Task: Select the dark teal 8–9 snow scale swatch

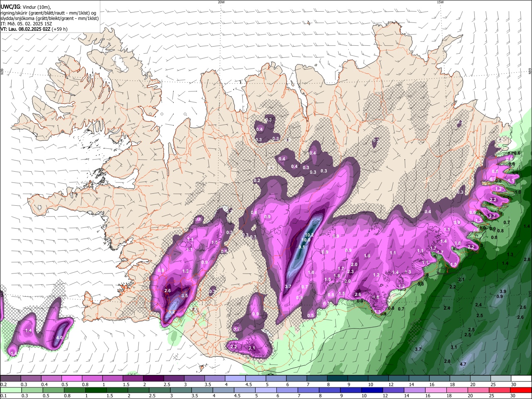Action: pos(337,379)
